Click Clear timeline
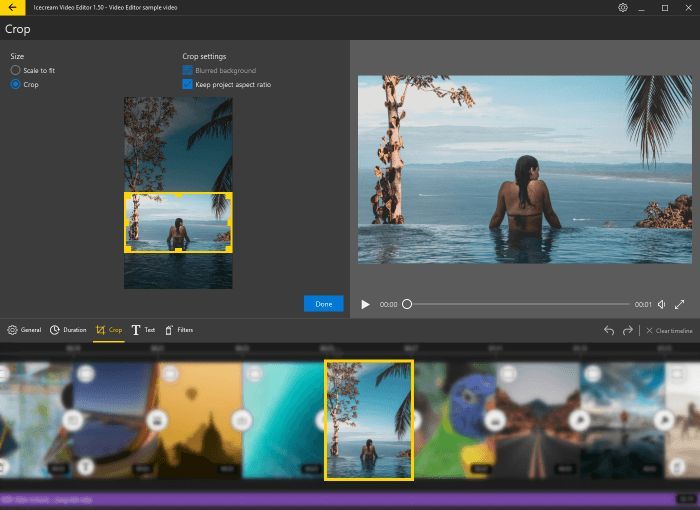700x510 pixels. point(669,330)
